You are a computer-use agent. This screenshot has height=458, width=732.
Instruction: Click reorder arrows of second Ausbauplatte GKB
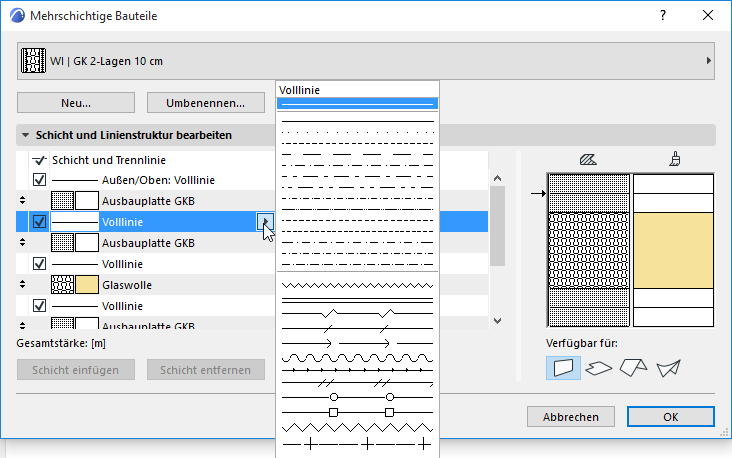point(22,243)
